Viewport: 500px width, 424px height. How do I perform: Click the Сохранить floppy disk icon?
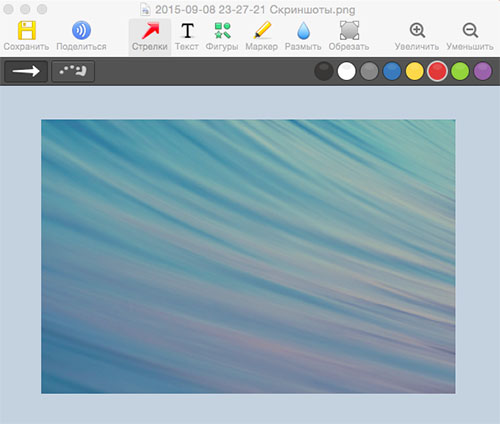(27, 30)
